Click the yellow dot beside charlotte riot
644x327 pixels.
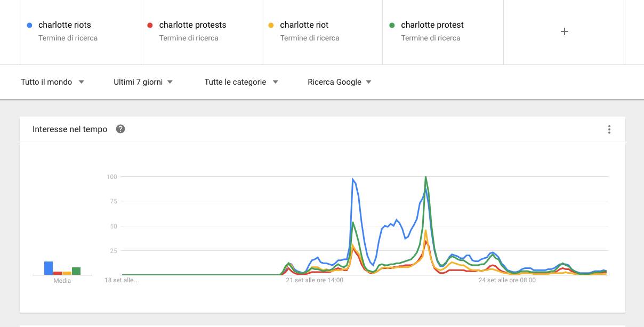point(271,25)
